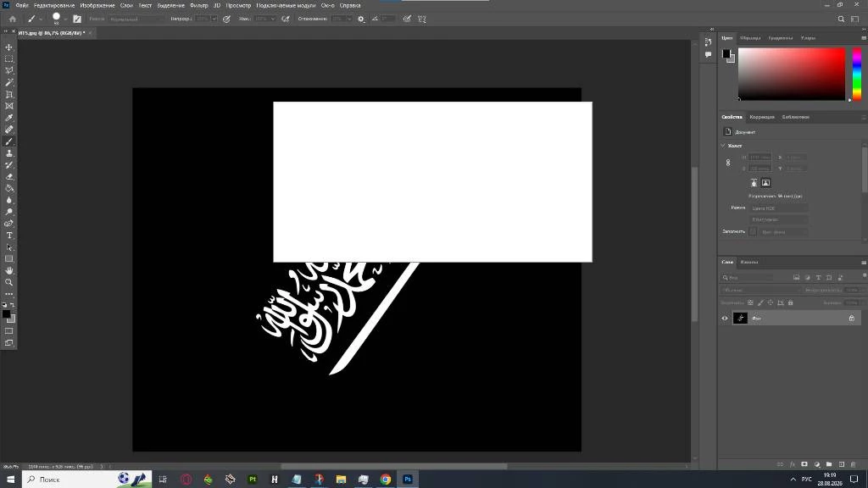
Task: Select the Lasso tool
Action: 8,71
